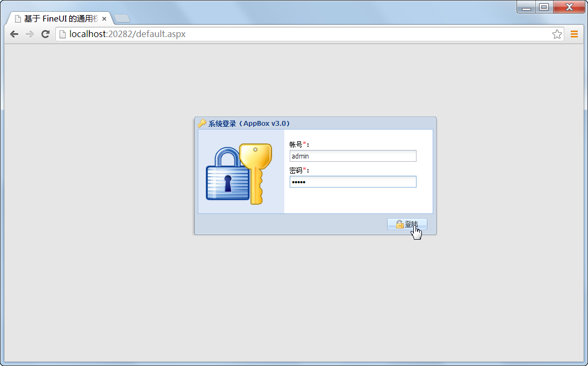
Task: Click the 帐号 field containing admin
Action: pos(353,156)
